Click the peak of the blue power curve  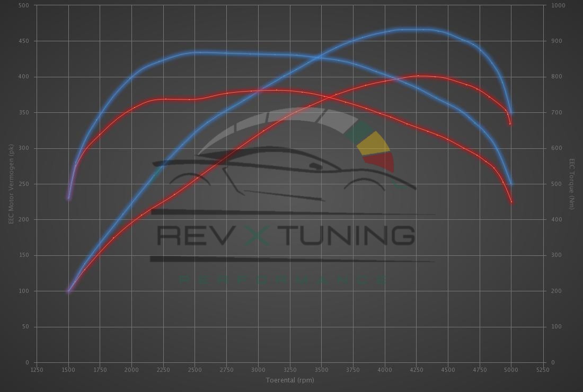point(416,30)
